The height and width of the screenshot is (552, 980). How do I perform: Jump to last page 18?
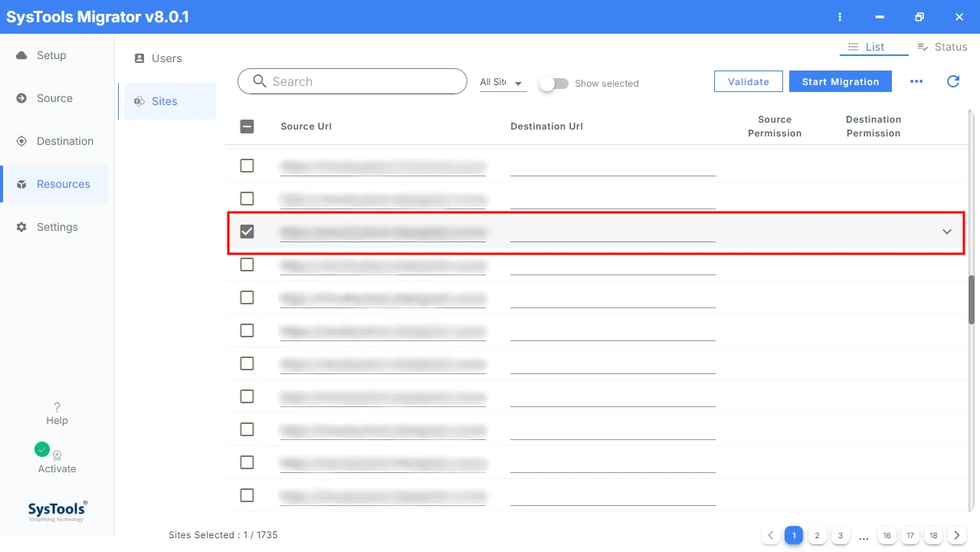[x=933, y=535]
